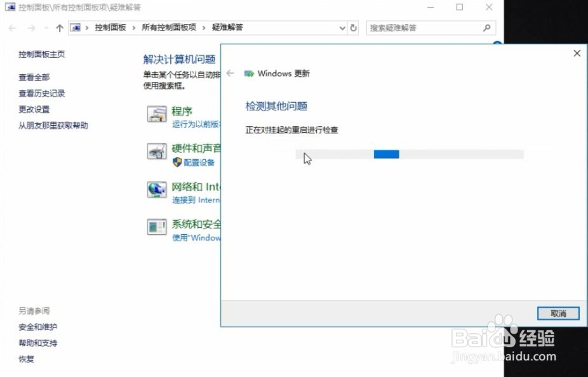Click the 正在对挂起的重启进行检查 status text
588x377 pixels.
[x=291, y=130]
